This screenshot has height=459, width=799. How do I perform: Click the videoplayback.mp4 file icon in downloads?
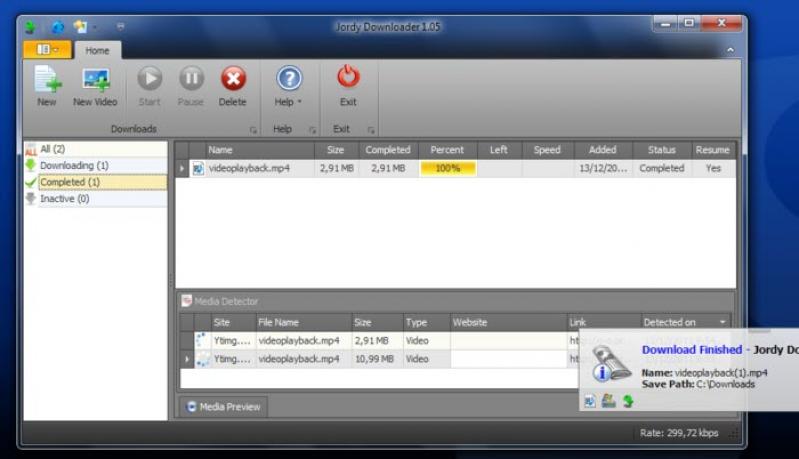tap(198, 169)
